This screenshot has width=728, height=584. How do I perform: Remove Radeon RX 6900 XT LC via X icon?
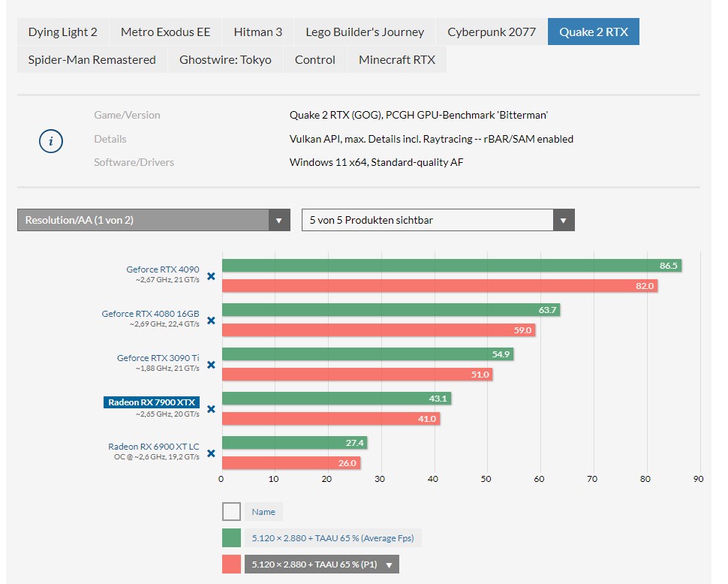tap(211, 453)
